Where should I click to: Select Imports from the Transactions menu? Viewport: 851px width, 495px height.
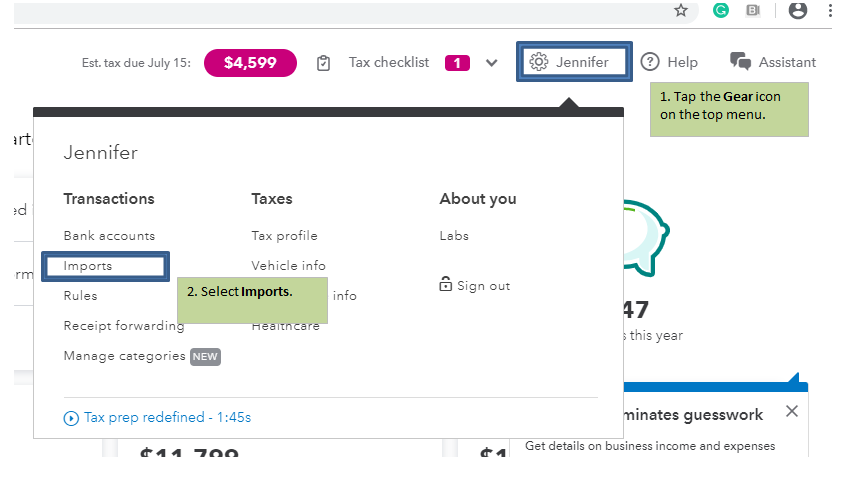88,266
